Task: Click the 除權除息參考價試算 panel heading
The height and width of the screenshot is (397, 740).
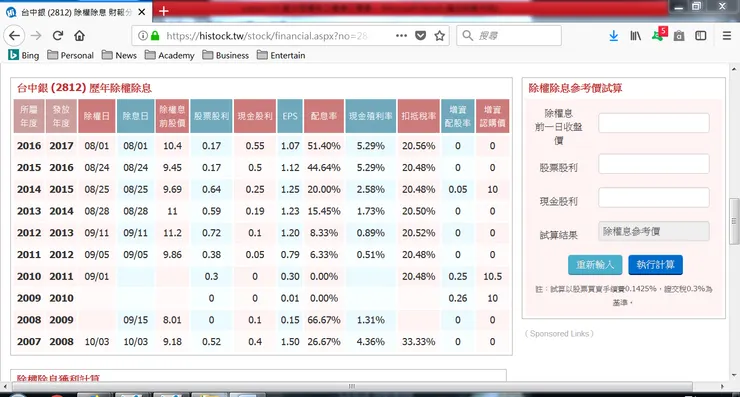Action: (x=575, y=88)
